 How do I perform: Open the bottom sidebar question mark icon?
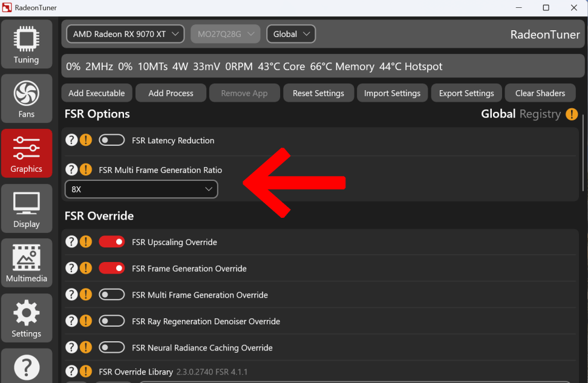[x=26, y=367]
